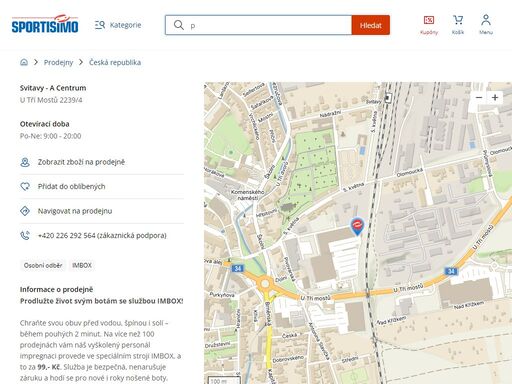Screen dimensions: 512x384
Task: Go to Česká republika breadcrumb
Action: 115,62
